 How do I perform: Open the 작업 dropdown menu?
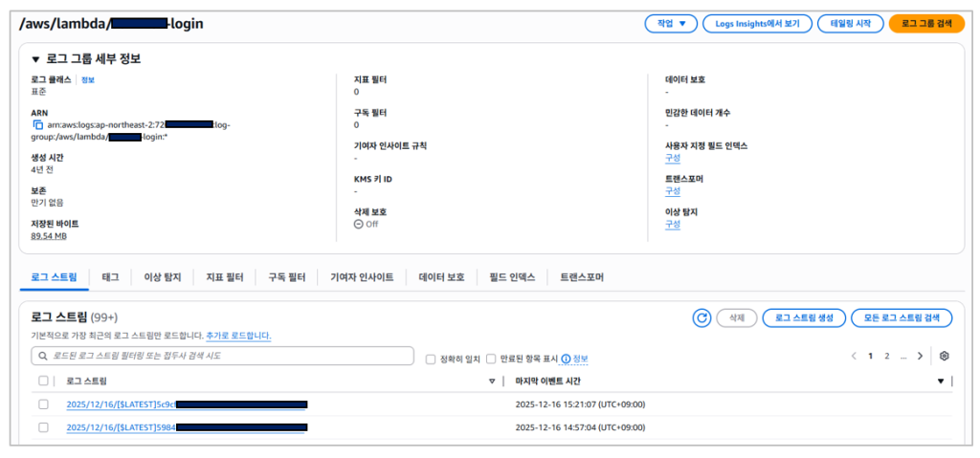click(671, 24)
